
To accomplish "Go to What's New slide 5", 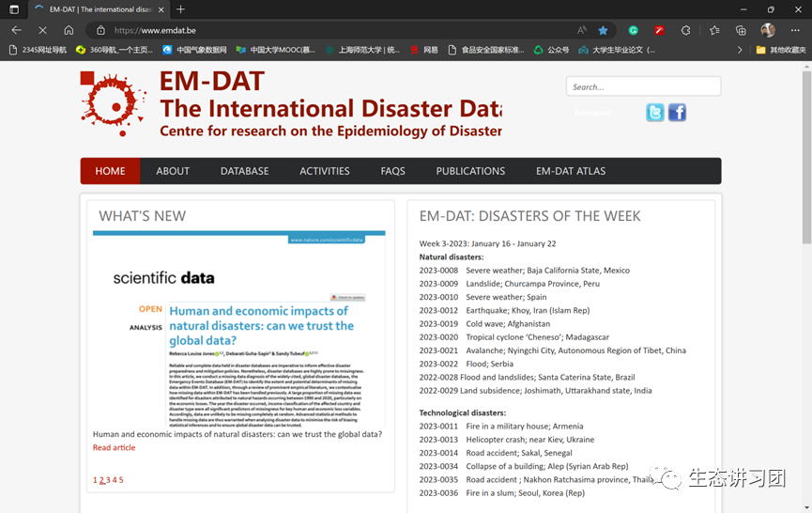I will 121,480.
